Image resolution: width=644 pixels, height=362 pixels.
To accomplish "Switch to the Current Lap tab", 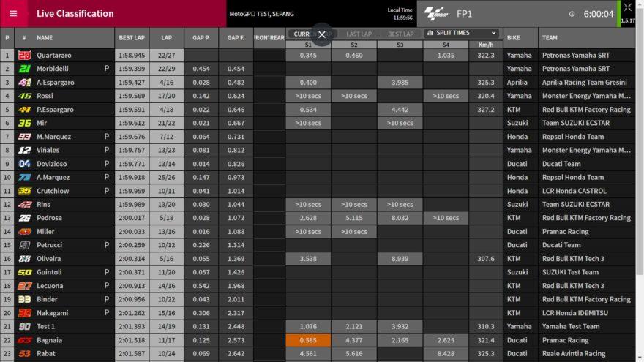I will (312, 34).
